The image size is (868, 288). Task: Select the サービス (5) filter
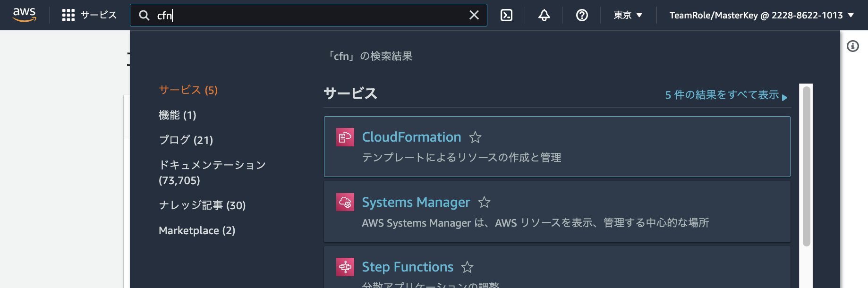coord(188,90)
